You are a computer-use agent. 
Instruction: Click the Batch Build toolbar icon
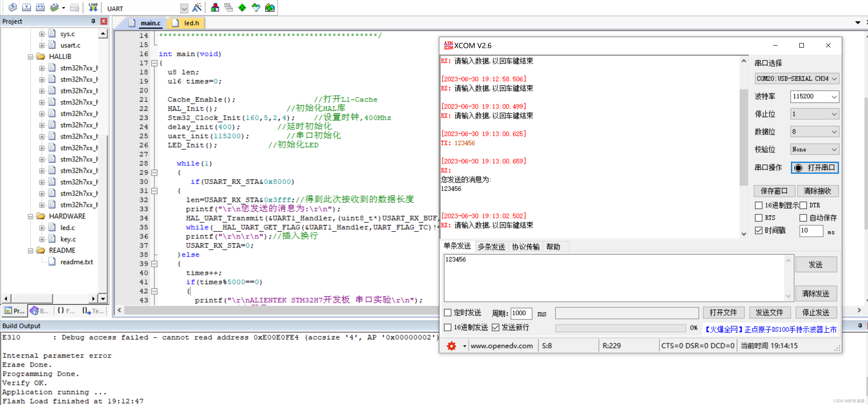click(55, 7)
